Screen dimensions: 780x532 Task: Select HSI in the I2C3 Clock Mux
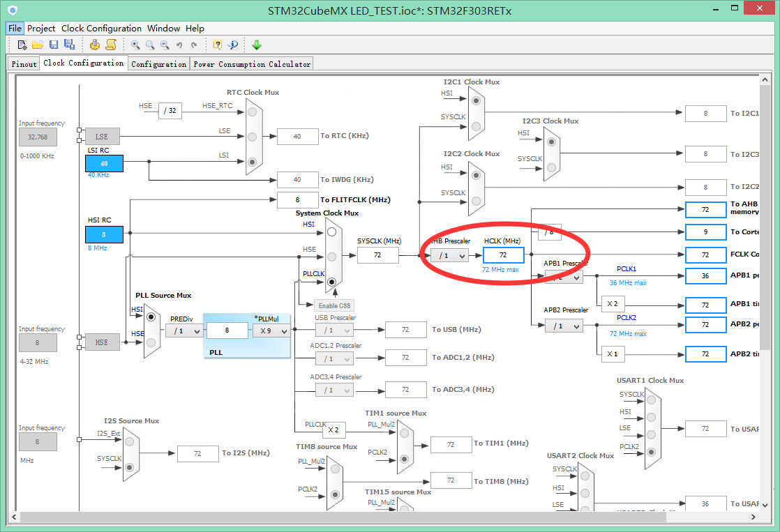551,142
